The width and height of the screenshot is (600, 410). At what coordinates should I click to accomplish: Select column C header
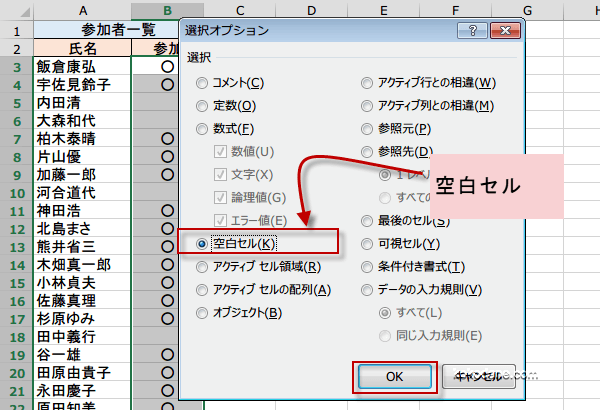click(240, 10)
